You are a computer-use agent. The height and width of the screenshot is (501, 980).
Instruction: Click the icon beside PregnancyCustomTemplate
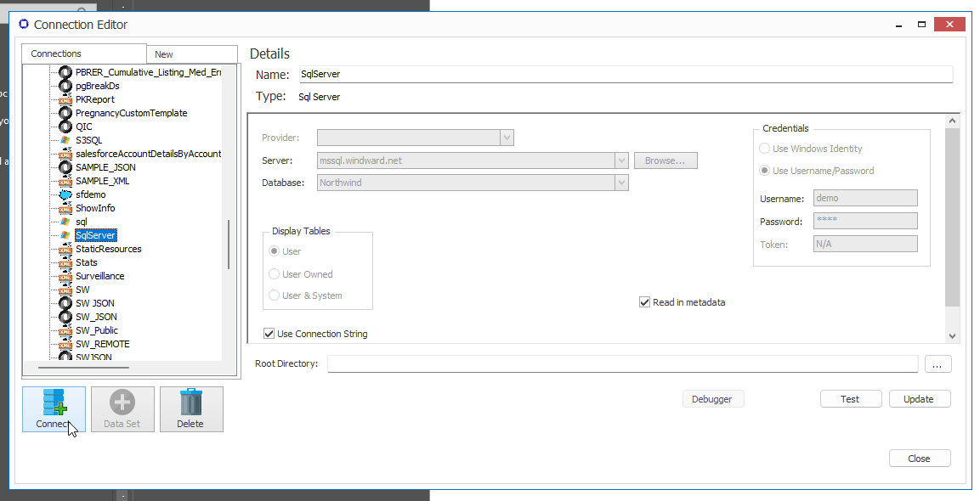pos(65,113)
